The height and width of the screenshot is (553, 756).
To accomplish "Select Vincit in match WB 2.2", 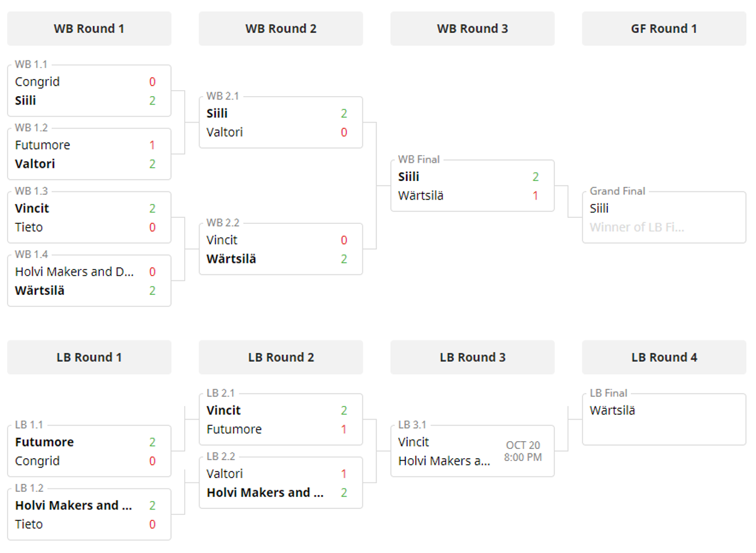I will click(222, 240).
